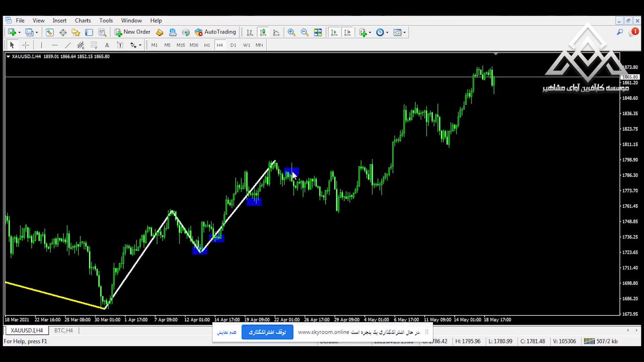The width and height of the screenshot is (644, 362).
Task: Select the Fibonacci retracement tool
Action: (x=94, y=45)
